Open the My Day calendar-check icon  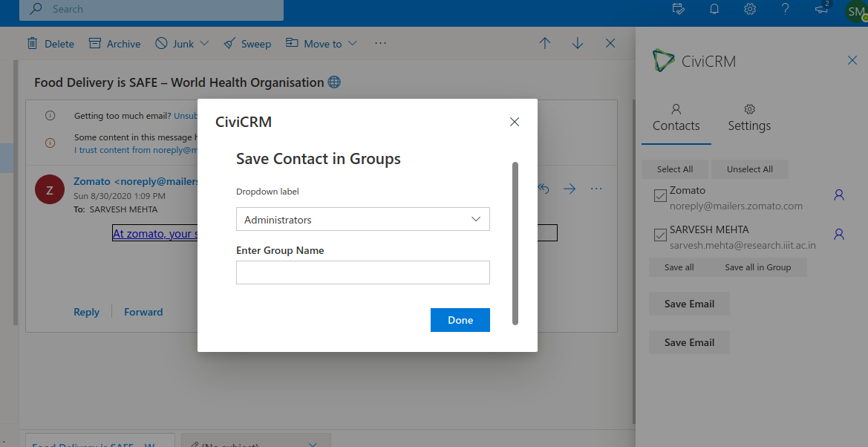click(x=678, y=9)
